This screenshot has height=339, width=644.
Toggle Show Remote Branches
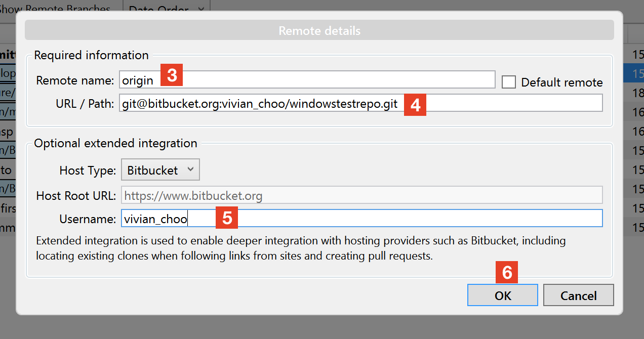[x=56, y=7]
